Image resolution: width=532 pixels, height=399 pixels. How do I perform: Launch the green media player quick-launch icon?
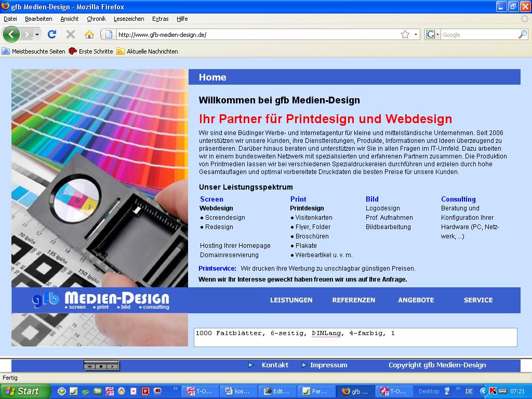[61, 391]
